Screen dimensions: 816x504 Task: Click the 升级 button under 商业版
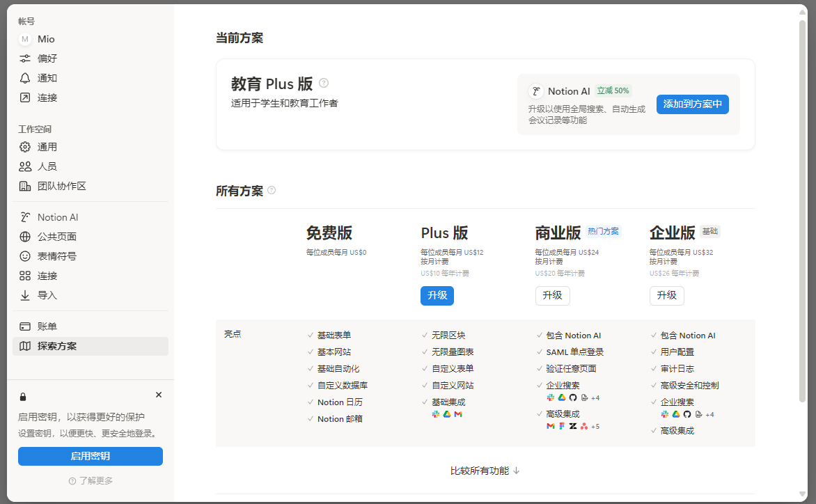click(552, 295)
